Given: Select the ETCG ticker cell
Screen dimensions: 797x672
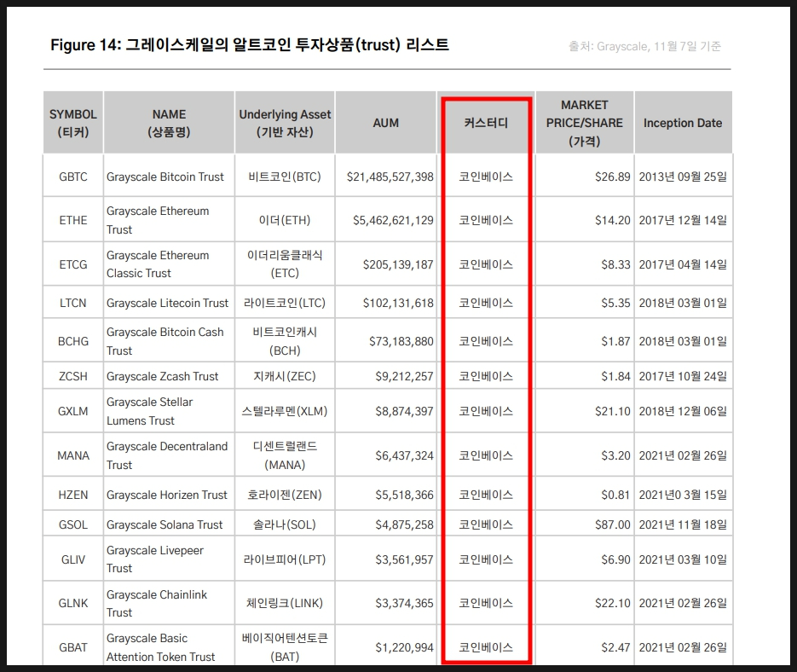Looking at the screenshot, I should click(x=73, y=264).
